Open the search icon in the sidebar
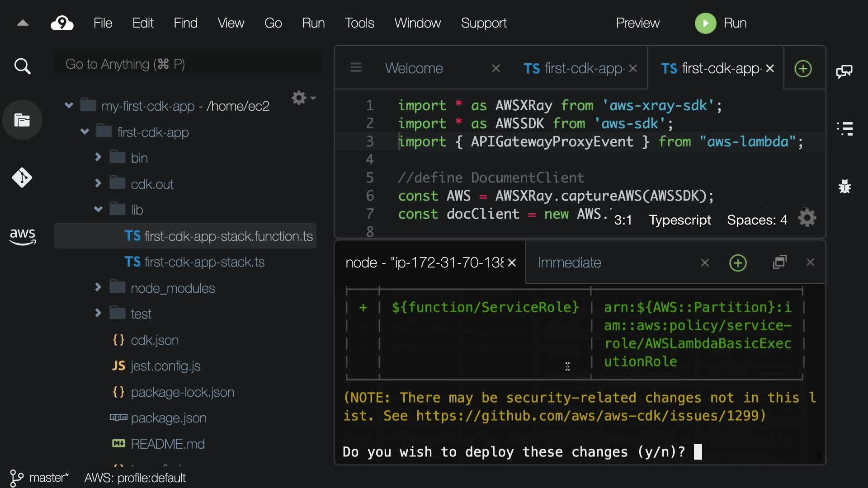The image size is (868, 488). tap(22, 66)
